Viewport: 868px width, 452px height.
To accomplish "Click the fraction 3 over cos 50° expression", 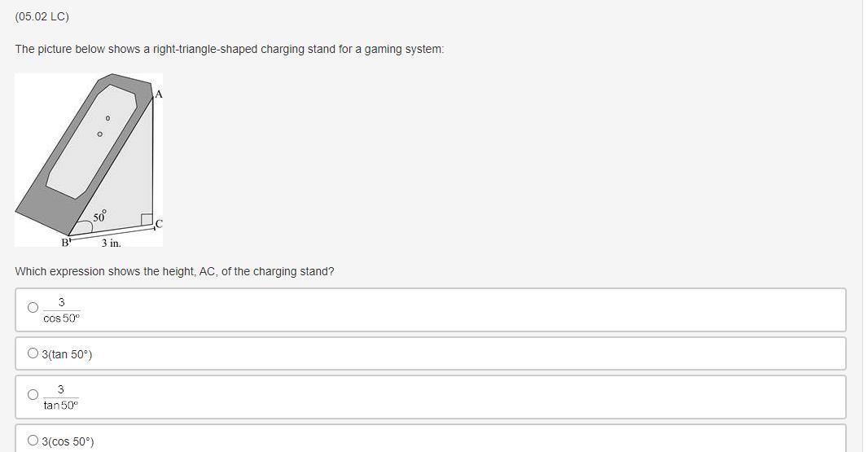I will click(x=61, y=310).
